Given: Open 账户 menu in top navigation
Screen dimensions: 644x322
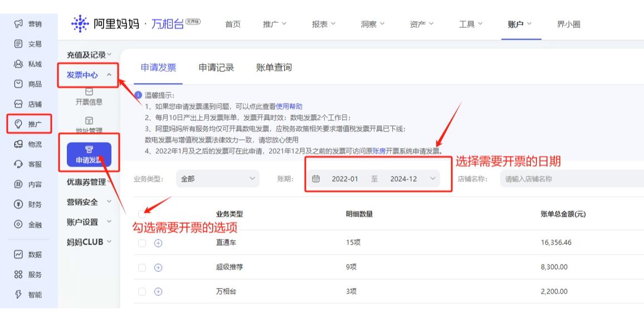Looking at the screenshot, I should [x=520, y=24].
